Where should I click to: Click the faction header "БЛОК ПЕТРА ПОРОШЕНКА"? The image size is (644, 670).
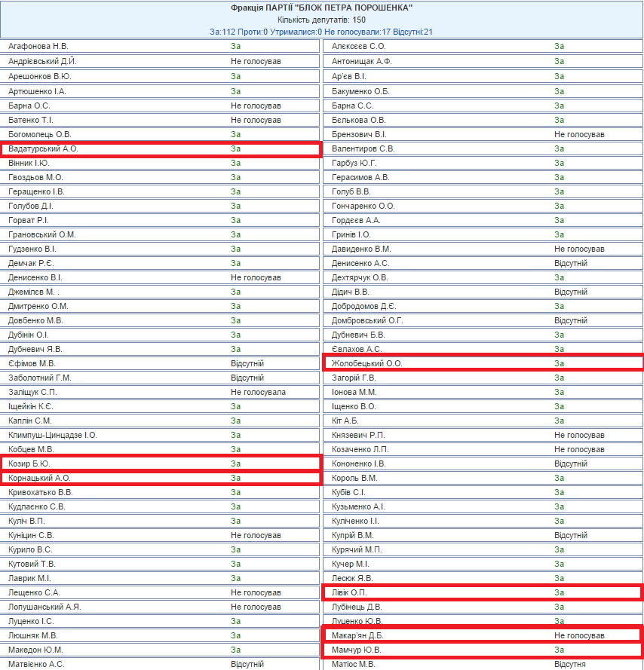tap(322, 8)
